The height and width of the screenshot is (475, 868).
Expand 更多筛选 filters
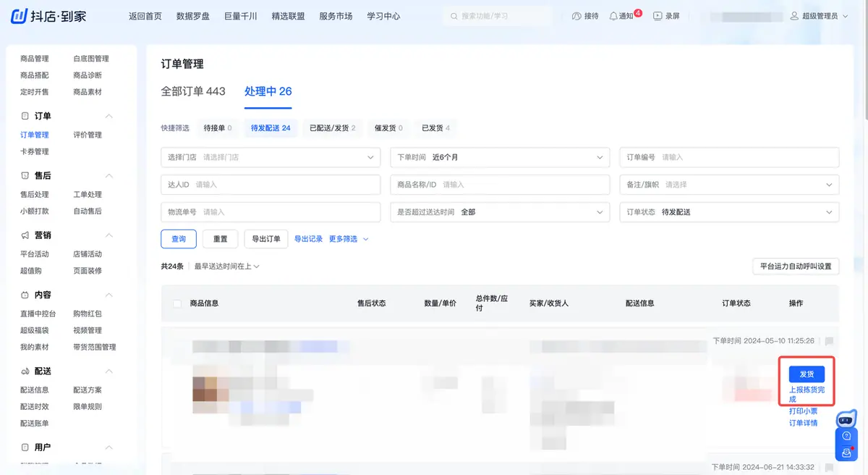click(349, 239)
